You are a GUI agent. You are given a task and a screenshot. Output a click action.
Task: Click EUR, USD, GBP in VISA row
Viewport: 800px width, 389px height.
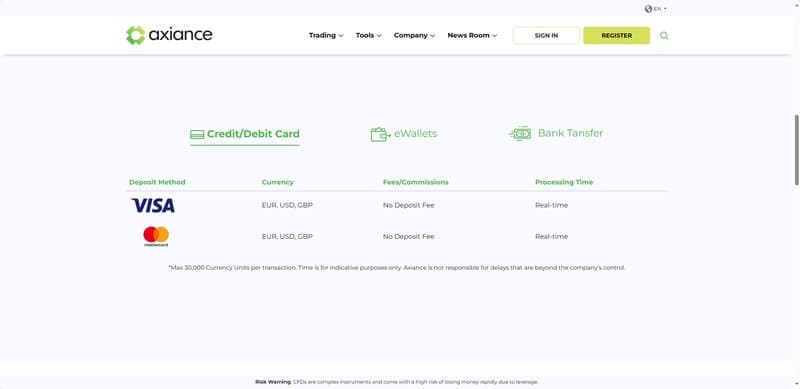287,205
